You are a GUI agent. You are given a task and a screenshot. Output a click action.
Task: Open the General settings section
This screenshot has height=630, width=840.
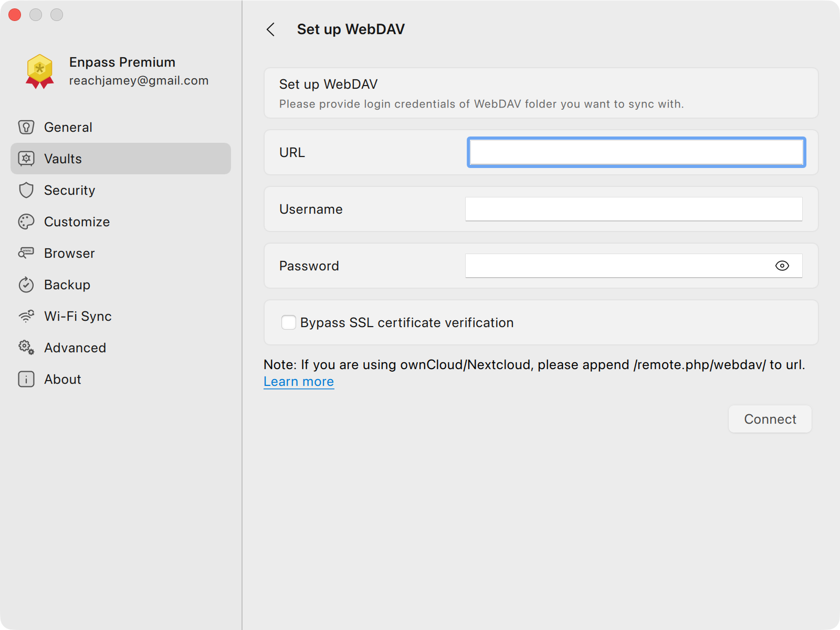121,127
